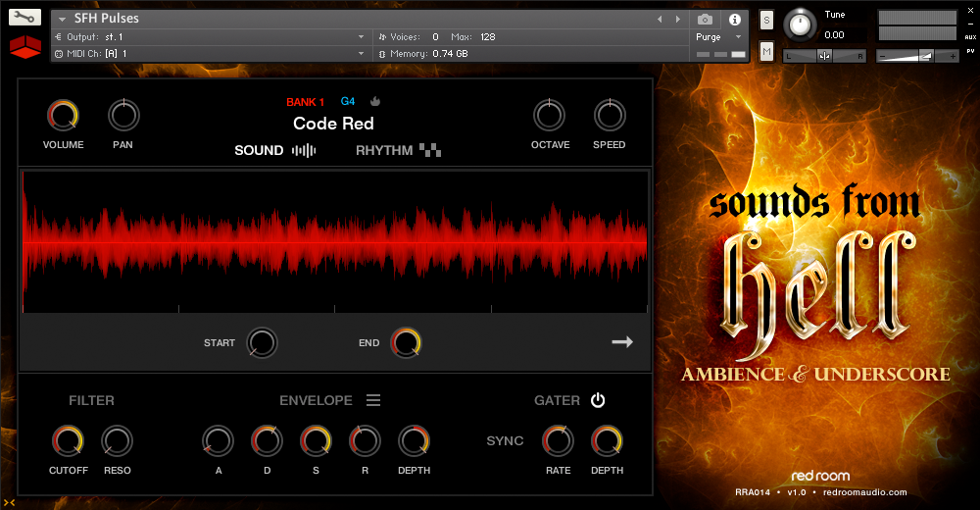
Task: Click the red cube library logo
Action: point(25,47)
